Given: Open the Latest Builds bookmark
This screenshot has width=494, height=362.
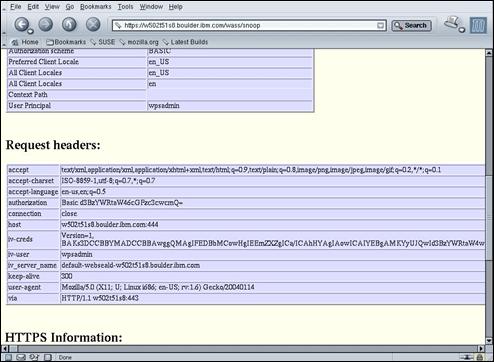Looking at the screenshot, I should pyautogui.click(x=185, y=42).
